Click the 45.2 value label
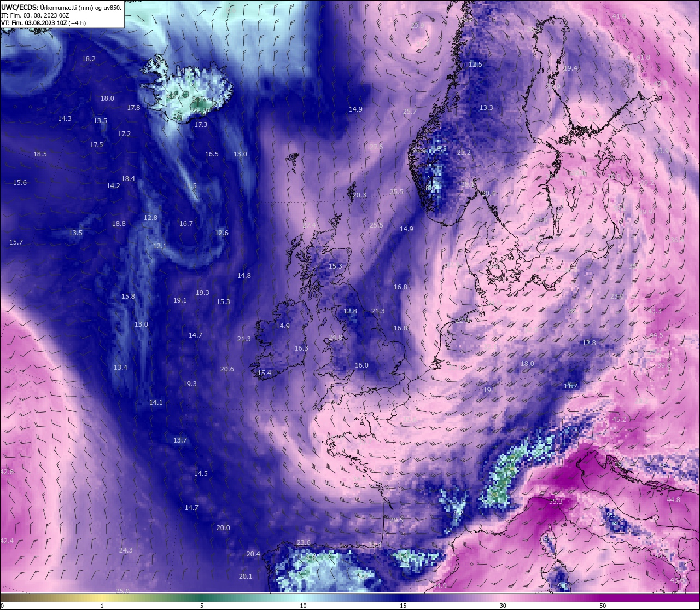Screen dimensions: 700x610 point(619,419)
